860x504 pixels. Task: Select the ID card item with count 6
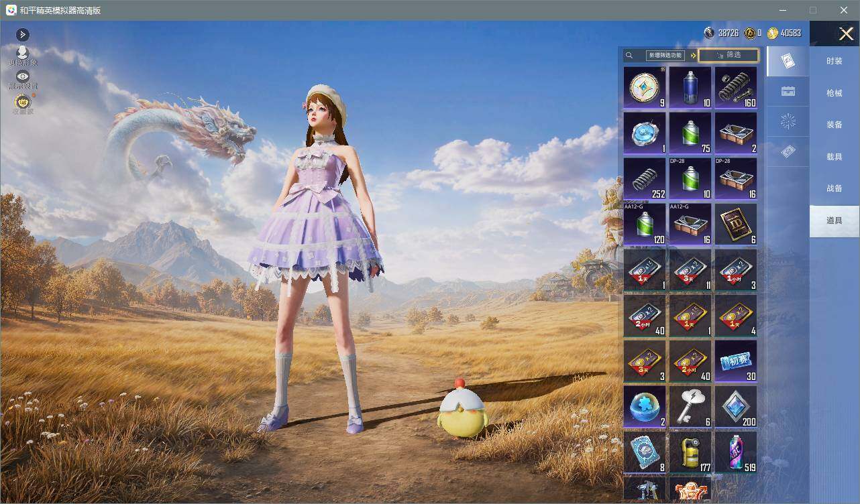(736, 224)
